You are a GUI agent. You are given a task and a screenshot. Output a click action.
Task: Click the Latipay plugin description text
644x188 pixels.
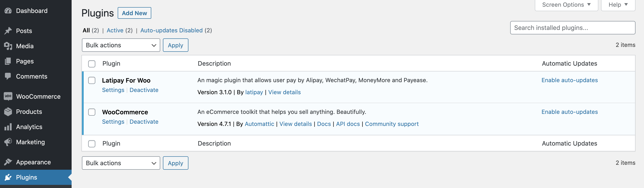[x=313, y=80]
